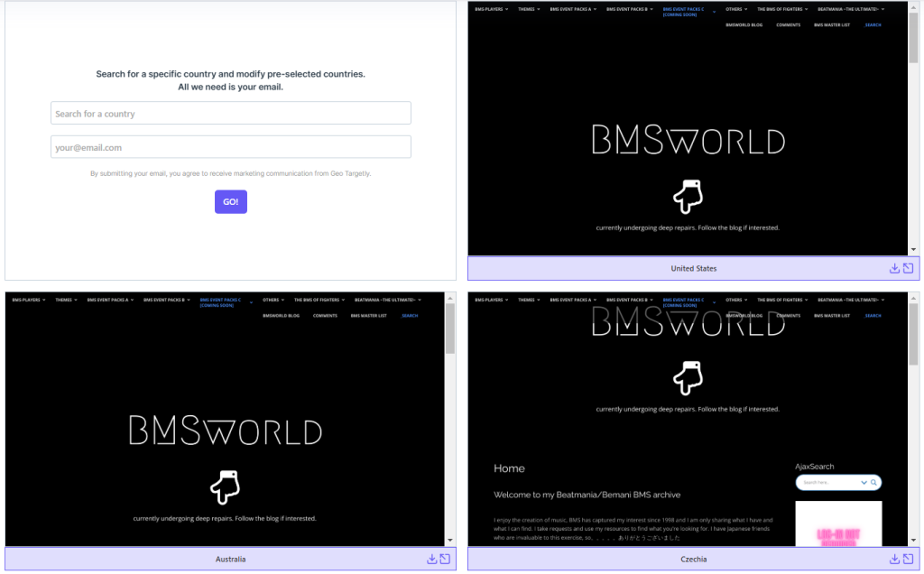Open BMS MASTER LIST in United States preview
924x574 pixels.
831,25
